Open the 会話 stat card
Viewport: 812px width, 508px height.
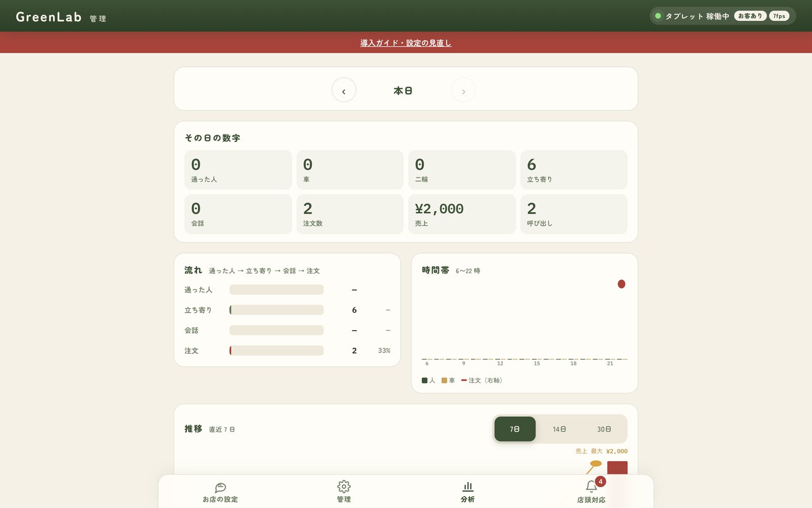(x=238, y=214)
